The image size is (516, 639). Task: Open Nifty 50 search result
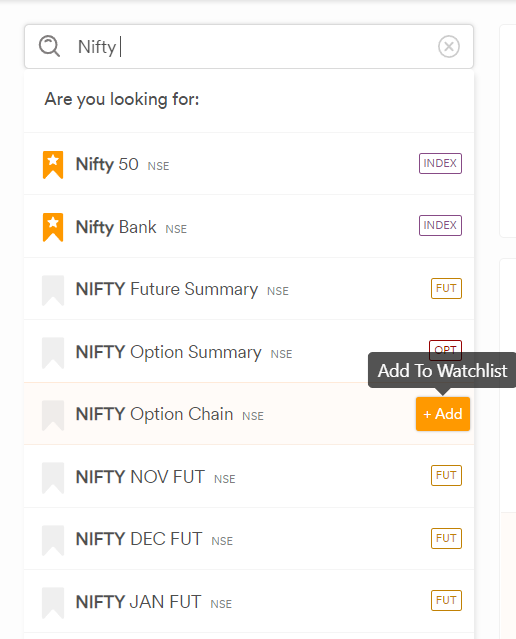[249, 164]
